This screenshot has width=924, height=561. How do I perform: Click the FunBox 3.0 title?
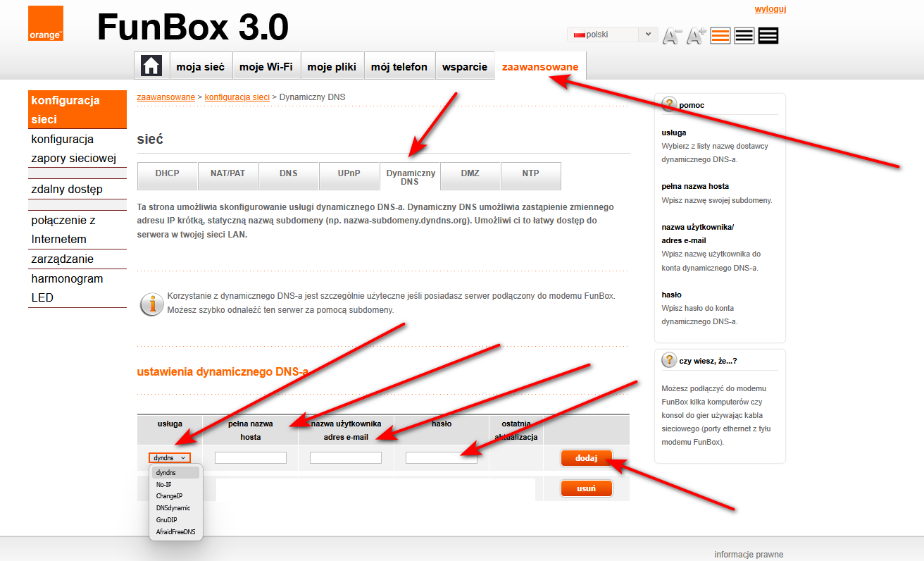pos(192,28)
